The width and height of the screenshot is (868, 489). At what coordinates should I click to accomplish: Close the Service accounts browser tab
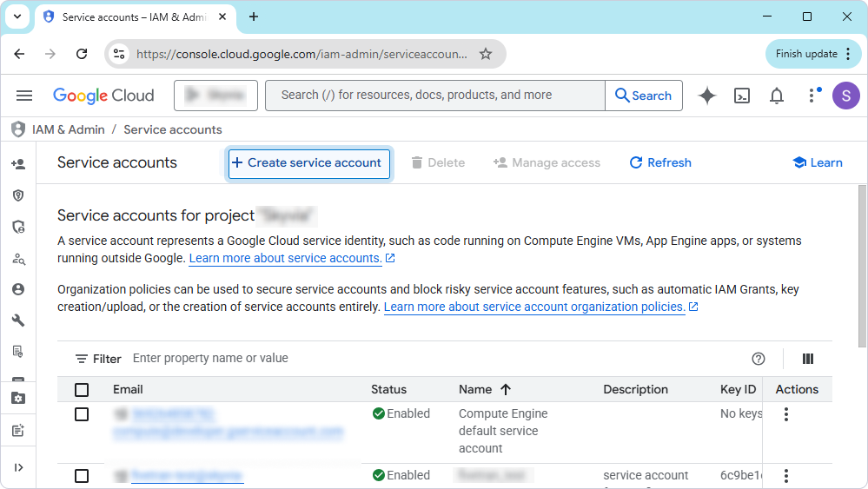click(x=222, y=17)
